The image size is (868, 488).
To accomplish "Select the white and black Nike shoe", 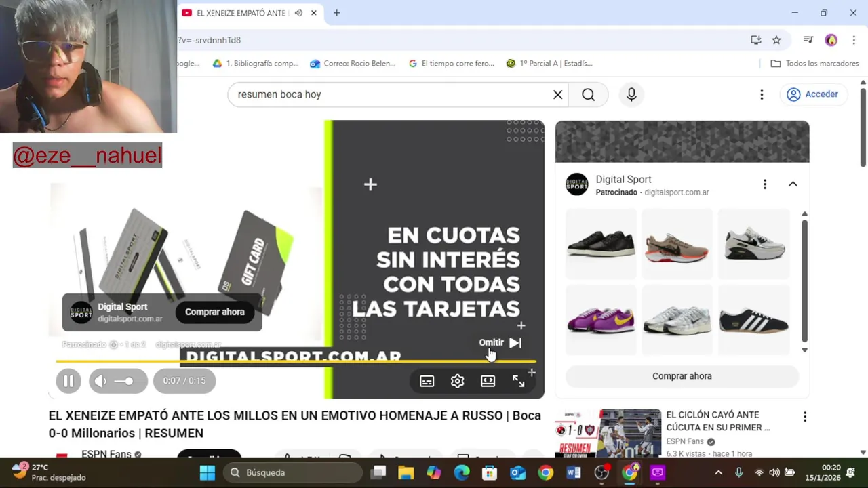I will pyautogui.click(x=753, y=244).
